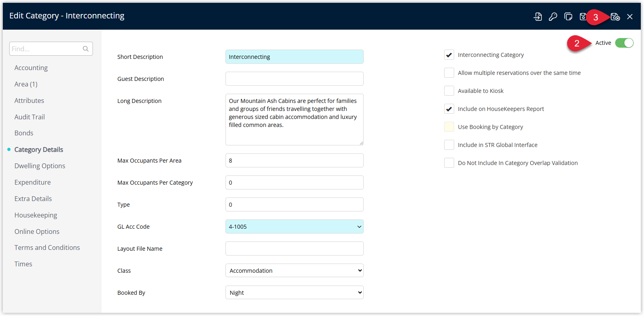644x316 pixels.
Task: Open Terms and Conditions section
Action: (x=47, y=248)
